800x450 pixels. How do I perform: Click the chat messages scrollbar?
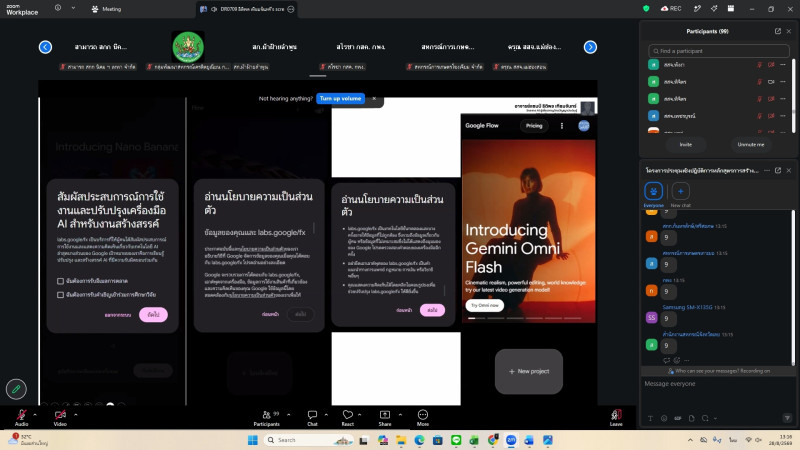[x=793, y=287]
